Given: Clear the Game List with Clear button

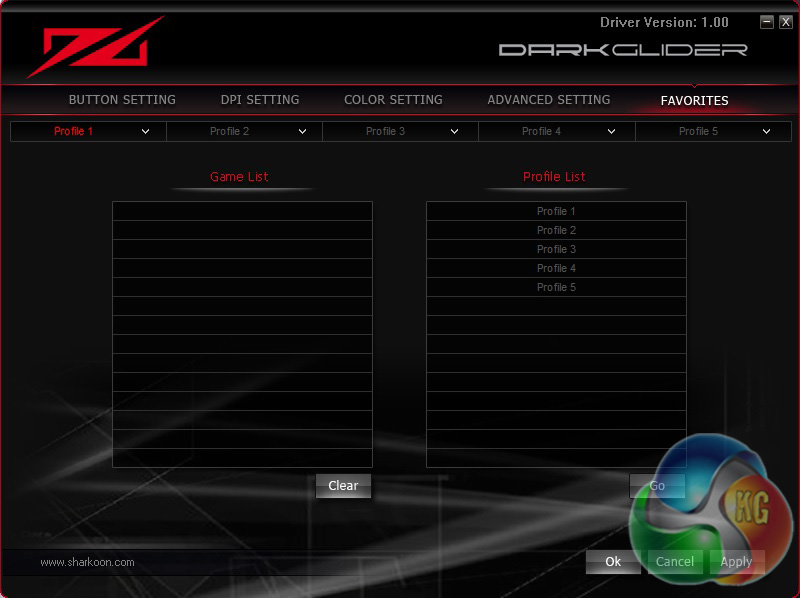Looking at the screenshot, I should 343,486.
